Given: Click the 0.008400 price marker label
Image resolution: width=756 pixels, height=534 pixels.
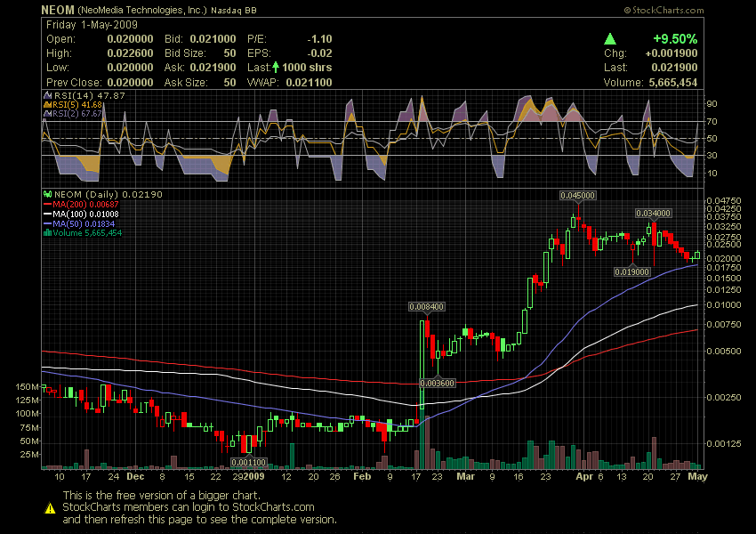Looking at the screenshot, I should point(426,307).
